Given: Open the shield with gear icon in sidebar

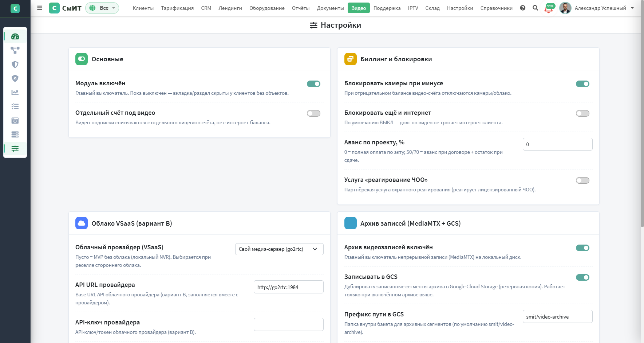Looking at the screenshot, I should [x=15, y=78].
